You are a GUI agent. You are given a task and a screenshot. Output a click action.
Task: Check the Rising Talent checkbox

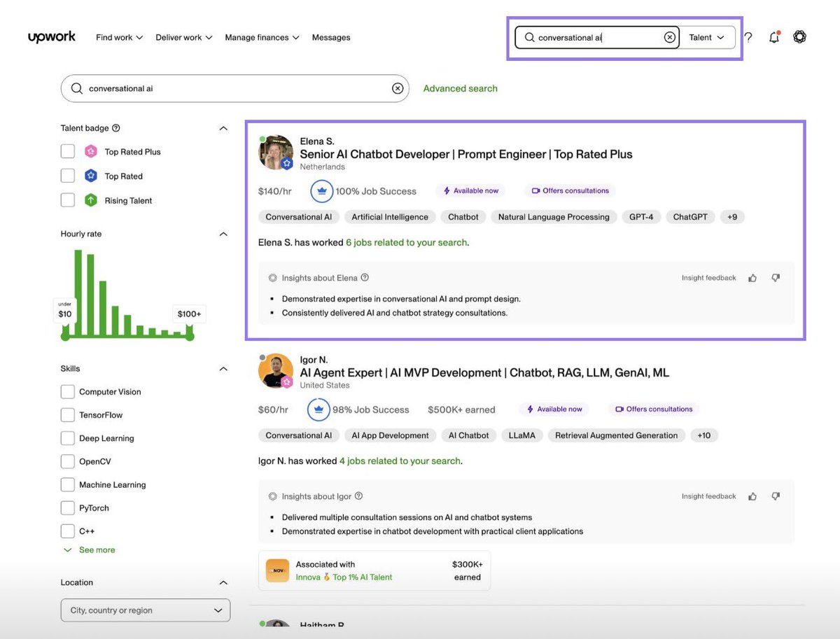[68, 200]
